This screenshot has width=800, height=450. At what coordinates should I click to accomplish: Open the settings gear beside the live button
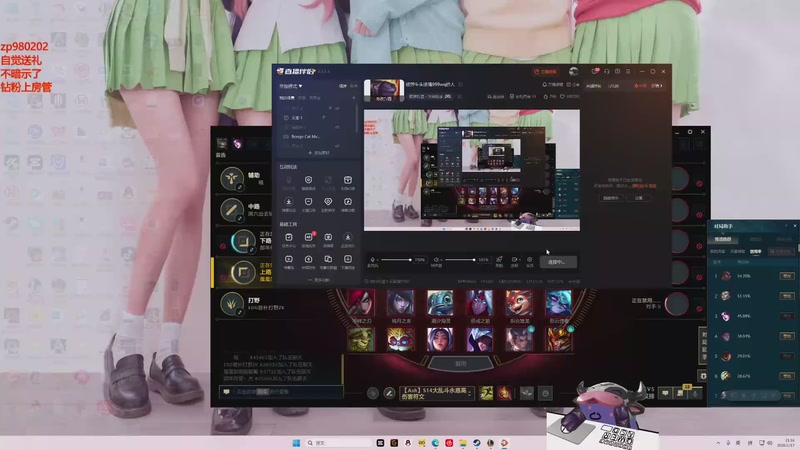(530, 260)
